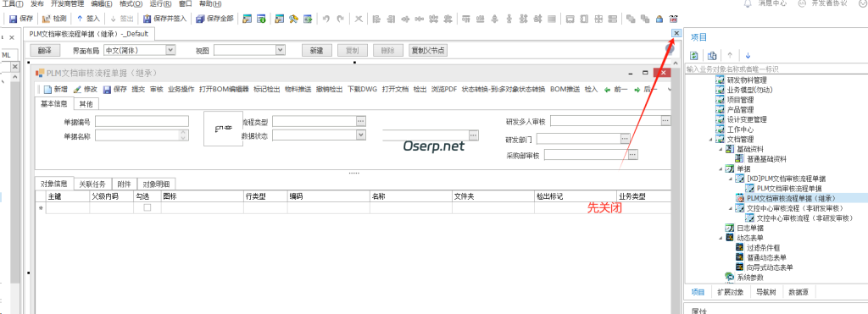This screenshot has height=314, width=868.
Task: Click 浏览PDF in form toolbar
Action: pos(444,89)
